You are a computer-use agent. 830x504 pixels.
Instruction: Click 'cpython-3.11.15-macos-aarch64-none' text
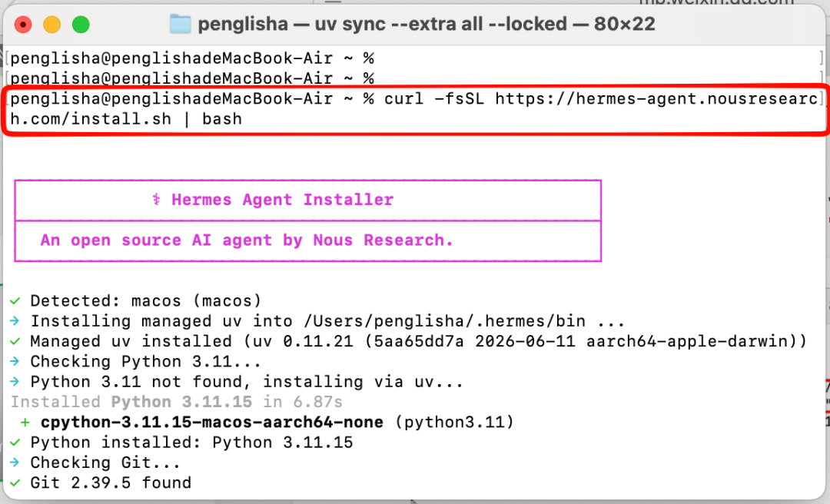click(212, 423)
